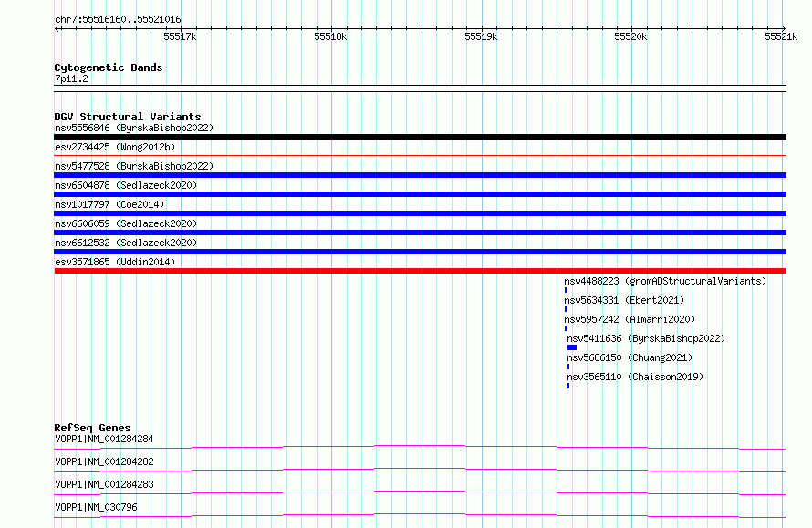Screen dimensions: 812x528
Task: Click the thin red line for esv2734425
Action: coord(420,155)
